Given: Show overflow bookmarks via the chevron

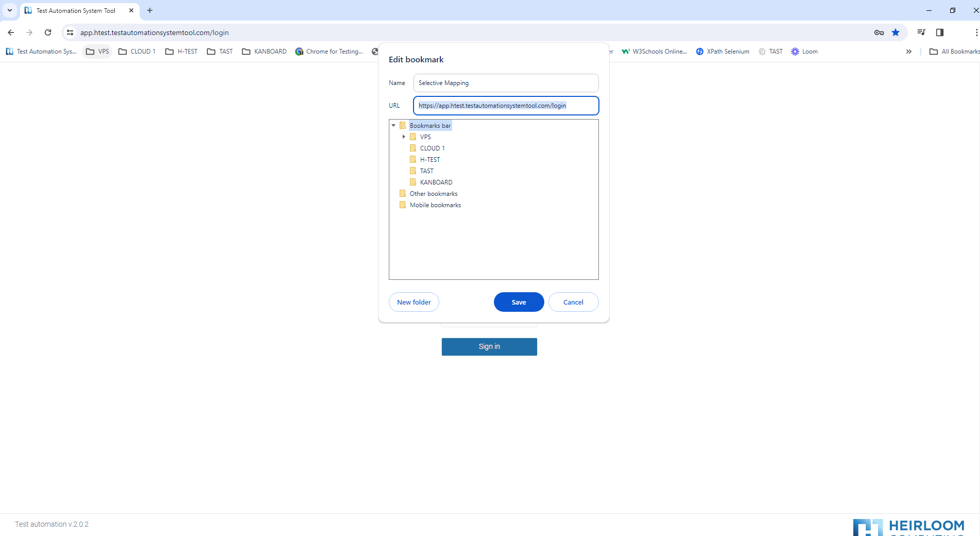Looking at the screenshot, I should (909, 52).
